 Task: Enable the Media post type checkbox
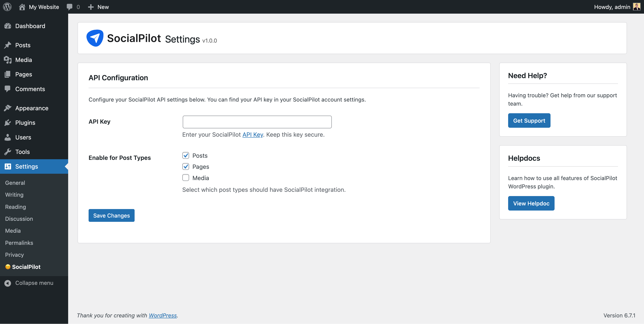[185, 178]
